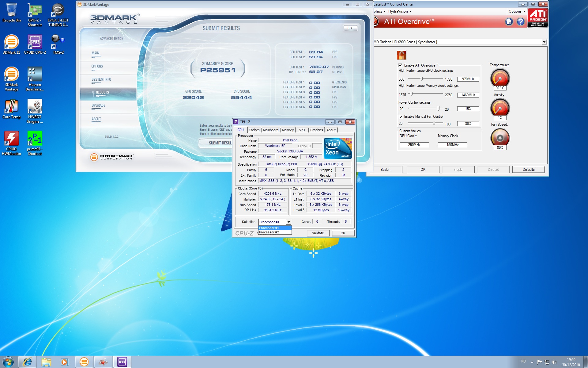Click the taskbar clock showing 19:50

571,362
